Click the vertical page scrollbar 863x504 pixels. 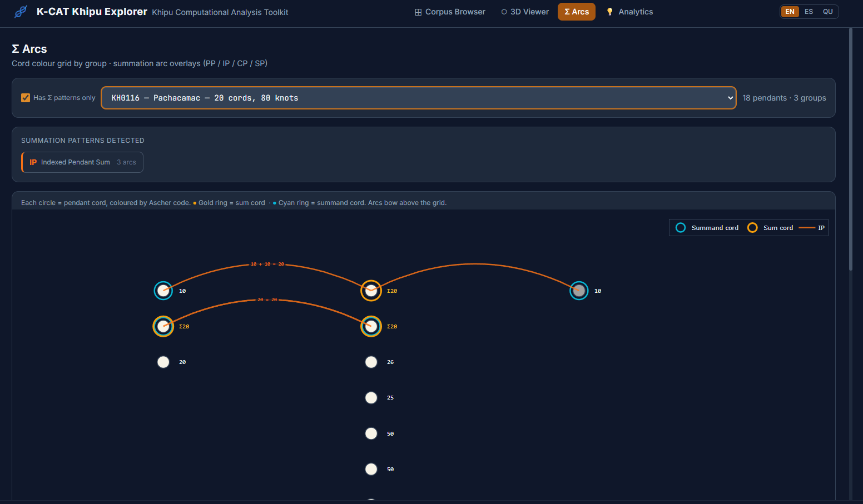click(x=850, y=150)
